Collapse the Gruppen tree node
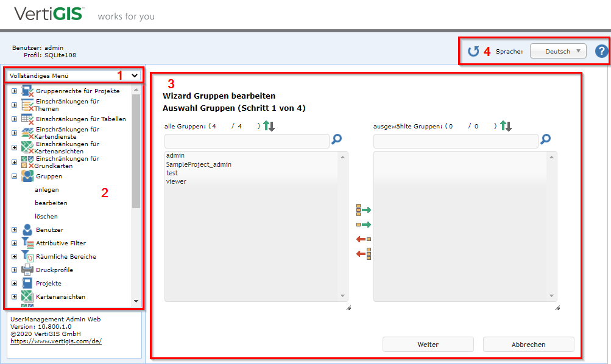 pos(13,176)
